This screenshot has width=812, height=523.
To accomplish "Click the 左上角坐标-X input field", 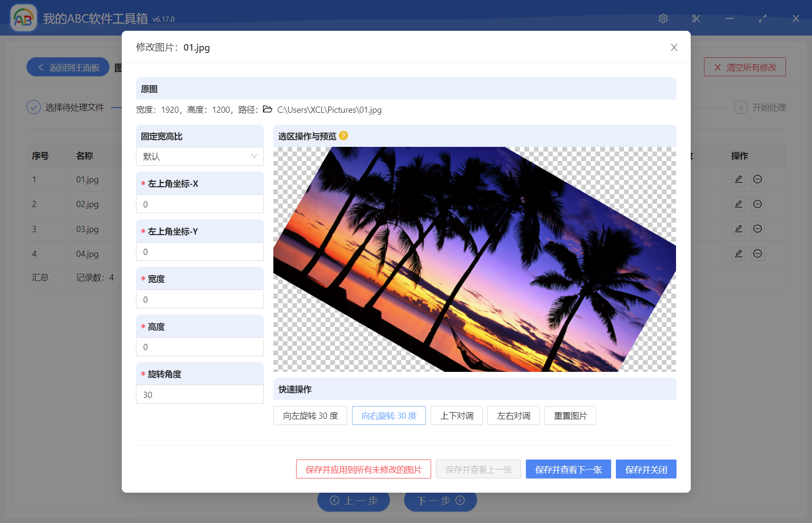I will [x=200, y=204].
